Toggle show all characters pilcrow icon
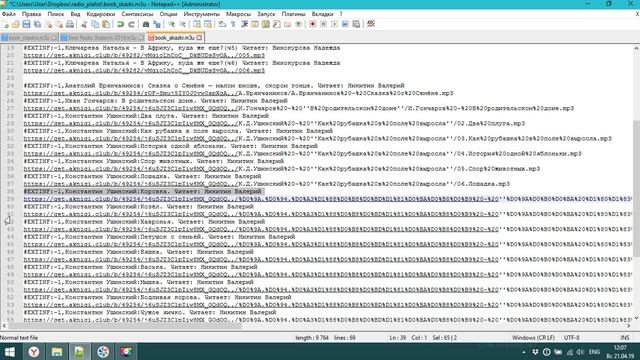Image resolution: width=640 pixels, height=360 pixels. [x=233, y=24]
